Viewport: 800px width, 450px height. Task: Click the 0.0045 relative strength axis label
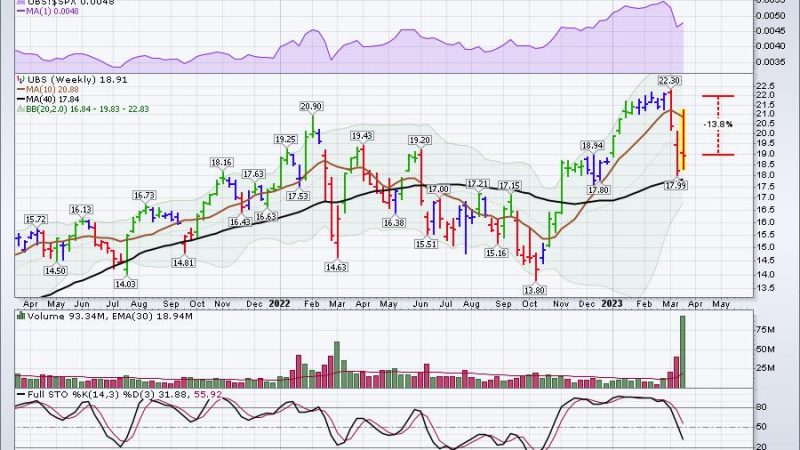pos(770,31)
